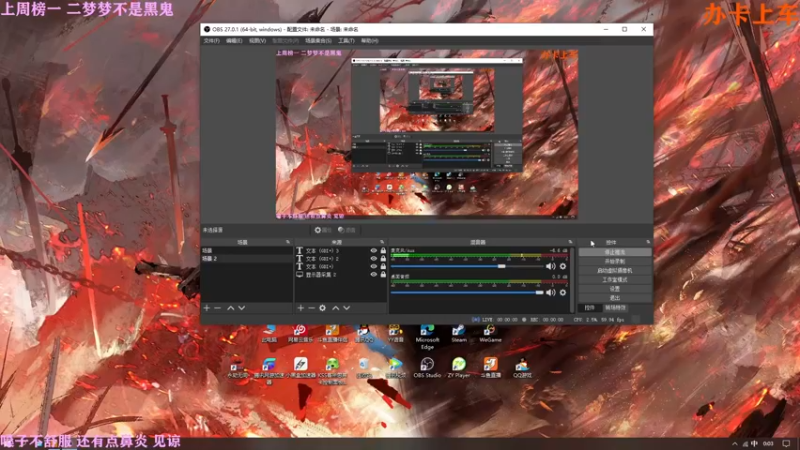Viewport: 800px width, 450px height.
Task: Pop out the Sources (来源) dock
Action: 382,242
